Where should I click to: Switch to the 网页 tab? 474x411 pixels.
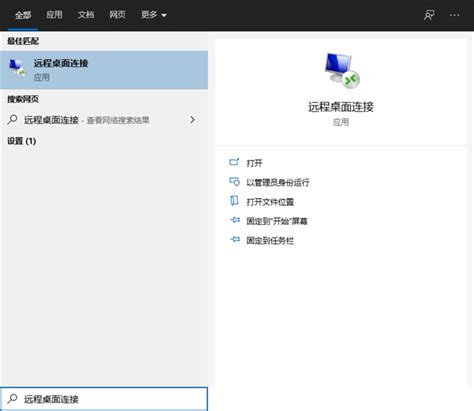[x=118, y=15]
